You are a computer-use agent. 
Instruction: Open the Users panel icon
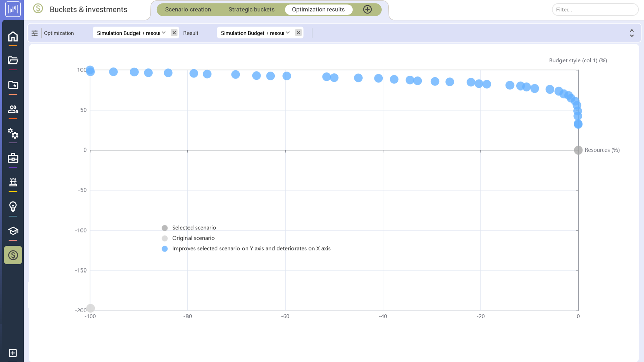point(13,109)
